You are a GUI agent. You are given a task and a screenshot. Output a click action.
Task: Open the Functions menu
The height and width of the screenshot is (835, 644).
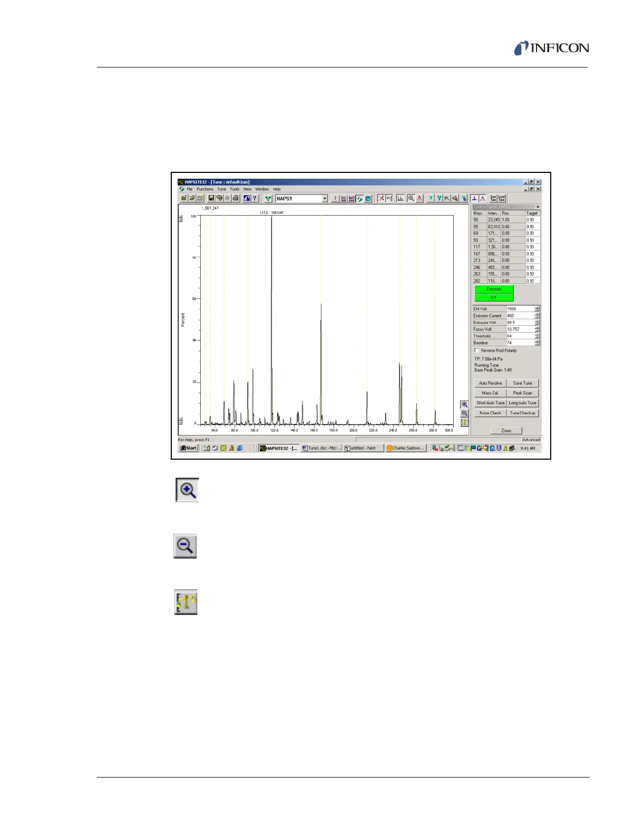[x=205, y=189]
